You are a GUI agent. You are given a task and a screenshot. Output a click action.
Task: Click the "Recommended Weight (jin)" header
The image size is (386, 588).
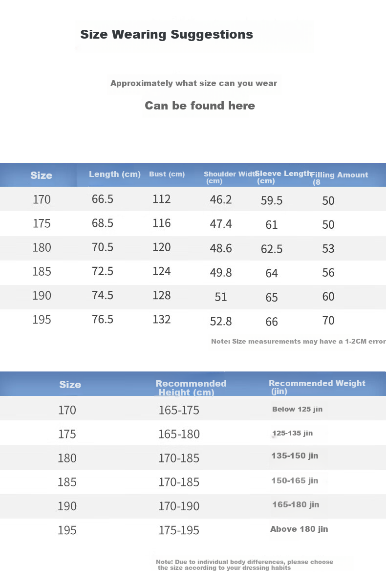click(x=317, y=387)
